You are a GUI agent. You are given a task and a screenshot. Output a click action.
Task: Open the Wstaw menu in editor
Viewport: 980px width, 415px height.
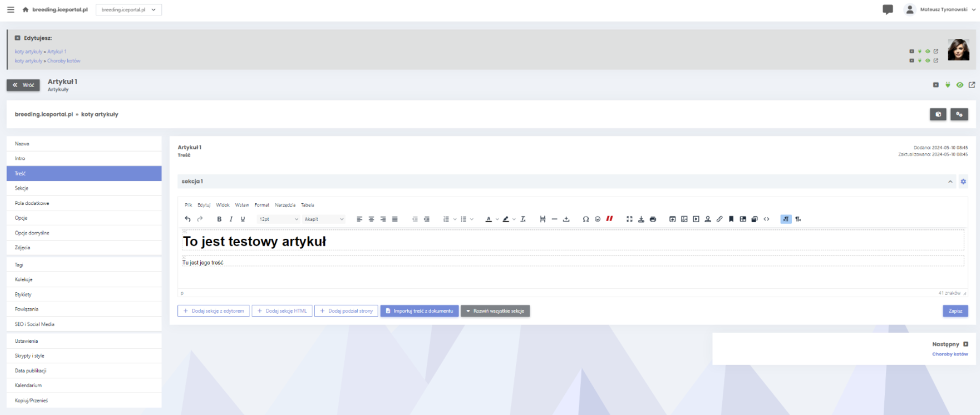pyautogui.click(x=242, y=205)
